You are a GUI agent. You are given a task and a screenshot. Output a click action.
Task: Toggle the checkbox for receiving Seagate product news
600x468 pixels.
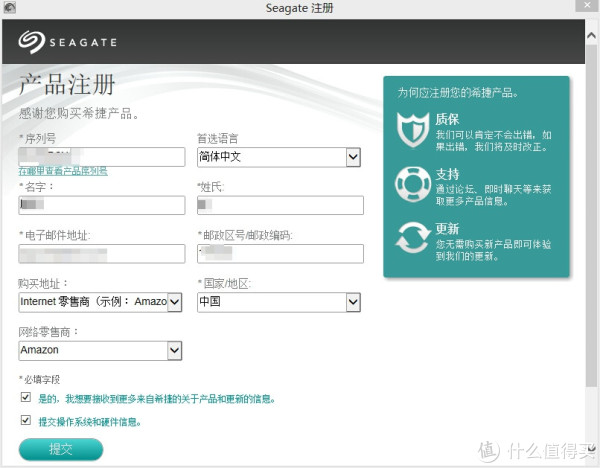pyautogui.click(x=26, y=397)
